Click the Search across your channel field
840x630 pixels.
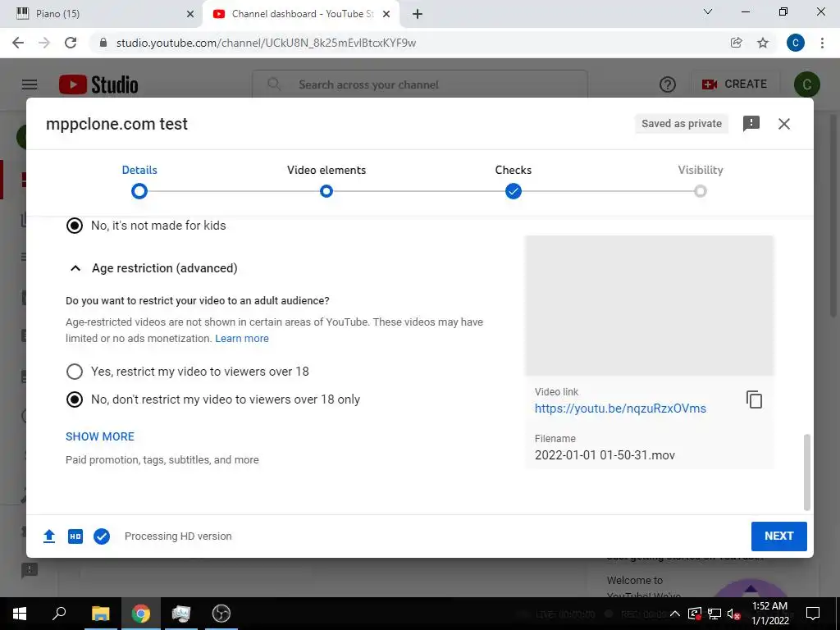420,84
